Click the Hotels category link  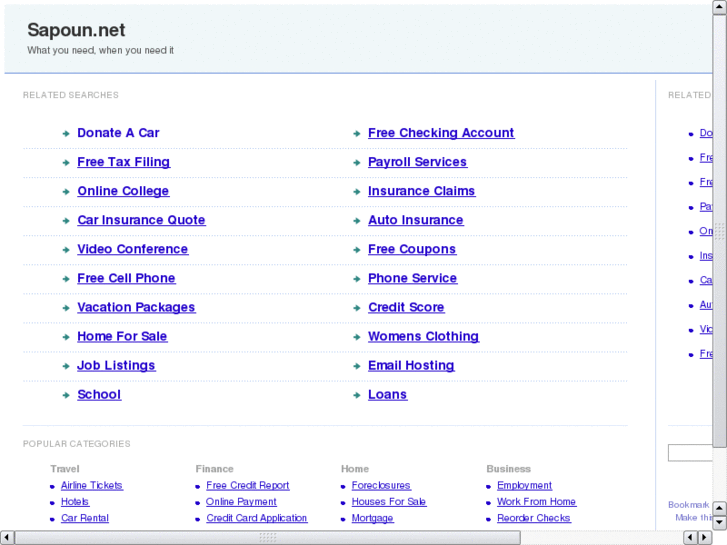point(75,502)
